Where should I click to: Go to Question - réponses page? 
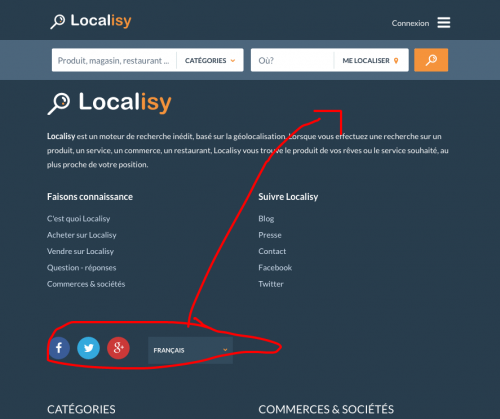[x=82, y=268]
